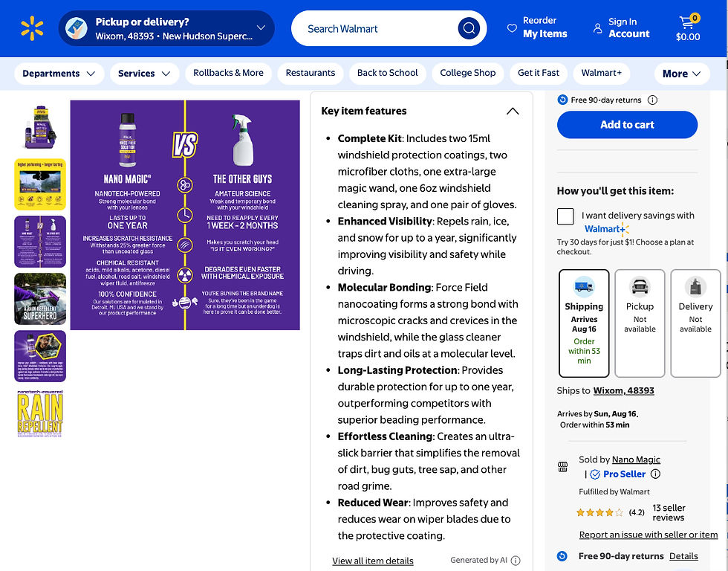Open the More navigation dropdown
This screenshot has height=571, width=728.
(x=682, y=74)
